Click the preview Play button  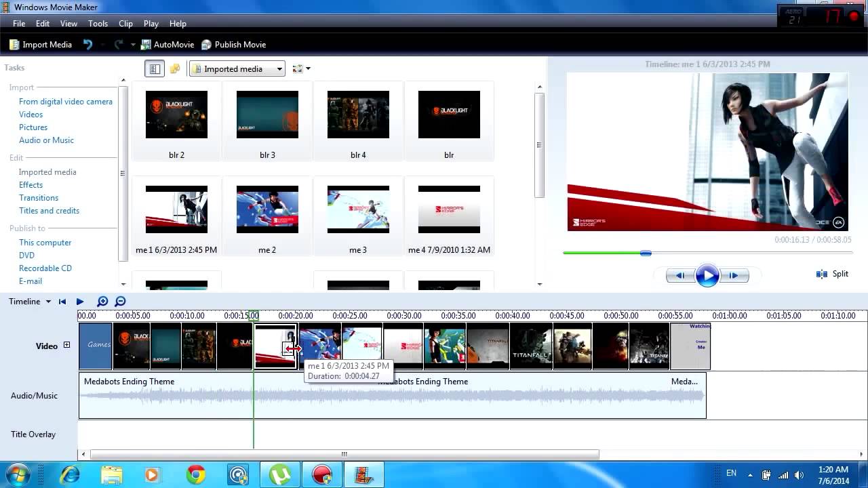707,275
